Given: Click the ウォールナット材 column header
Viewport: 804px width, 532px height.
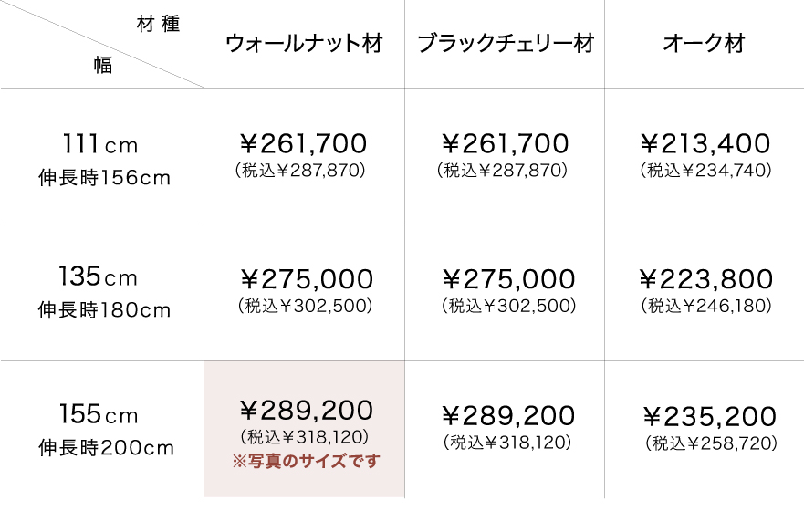Looking at the screenshot, I should tap(304, 44).
